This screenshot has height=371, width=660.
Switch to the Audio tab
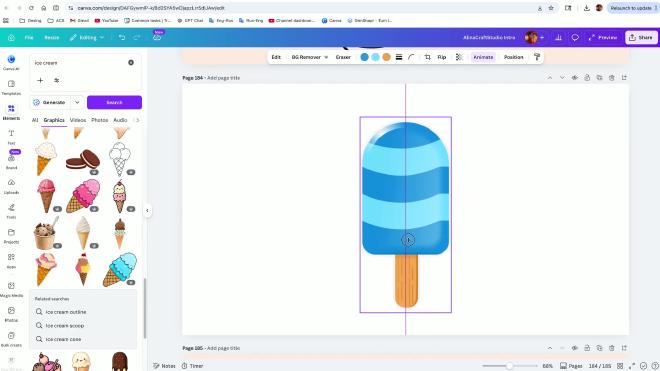click(120, 120)
